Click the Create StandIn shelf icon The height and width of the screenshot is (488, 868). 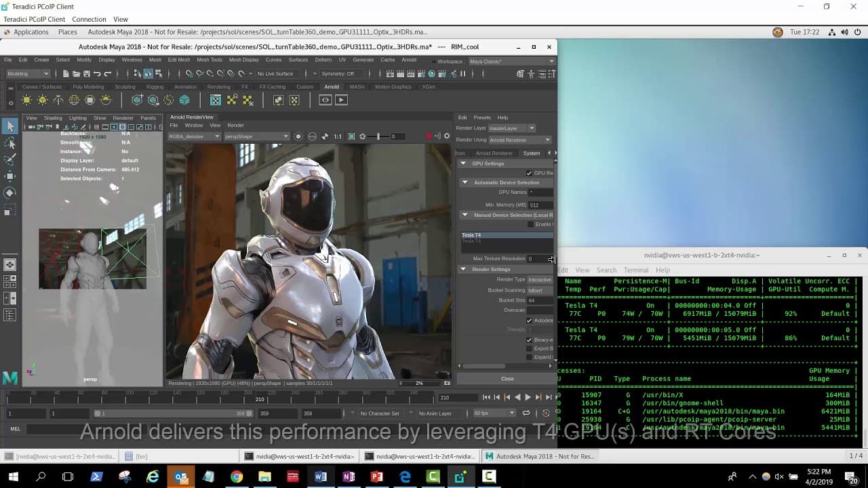[x=137, y=100]
